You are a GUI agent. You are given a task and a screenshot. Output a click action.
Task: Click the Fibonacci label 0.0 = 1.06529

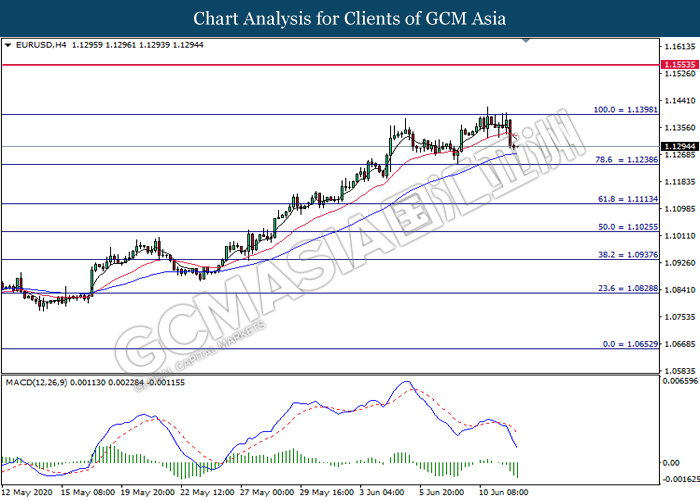click(630, 344)
